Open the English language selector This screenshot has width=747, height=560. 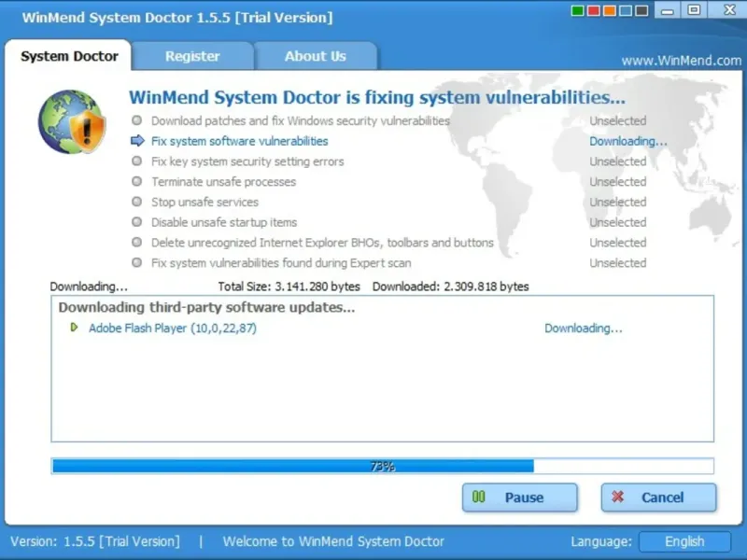[684, 541]
